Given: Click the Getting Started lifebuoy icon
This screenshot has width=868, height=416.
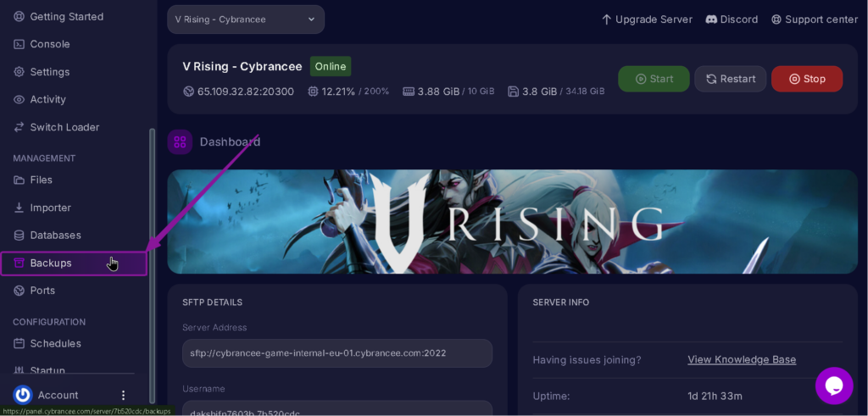Looking at the screenshot, I should click(x=19, y=17).
